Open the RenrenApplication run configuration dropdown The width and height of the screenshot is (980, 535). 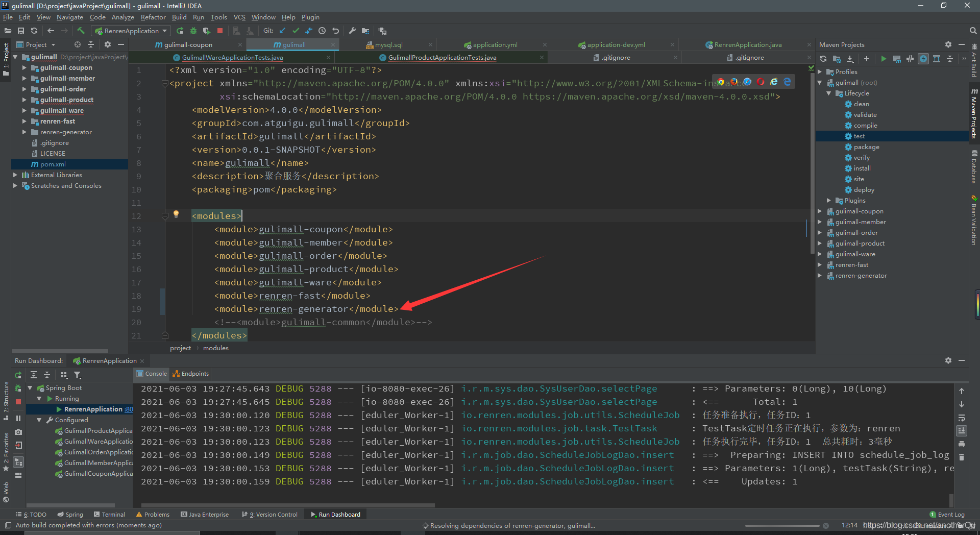click(x=132, y=31)
